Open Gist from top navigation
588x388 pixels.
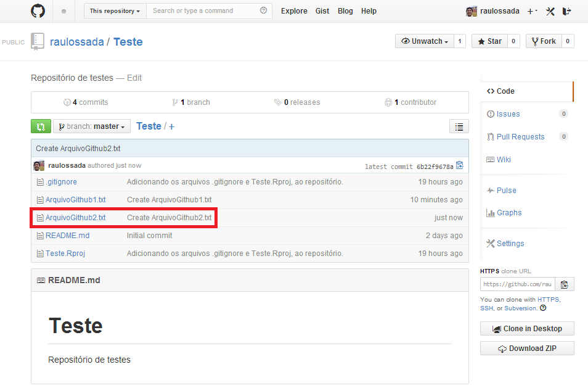[x=322, y=11]
